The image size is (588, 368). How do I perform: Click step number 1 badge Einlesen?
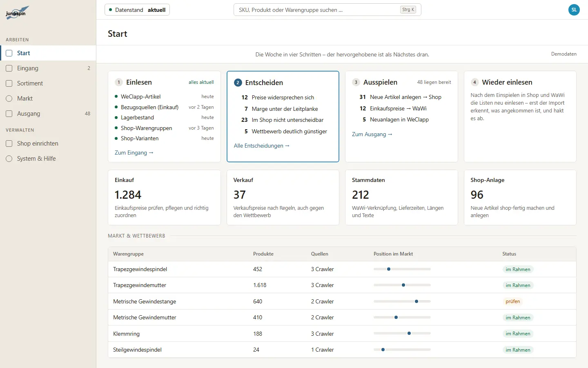(x=119, y=82)
